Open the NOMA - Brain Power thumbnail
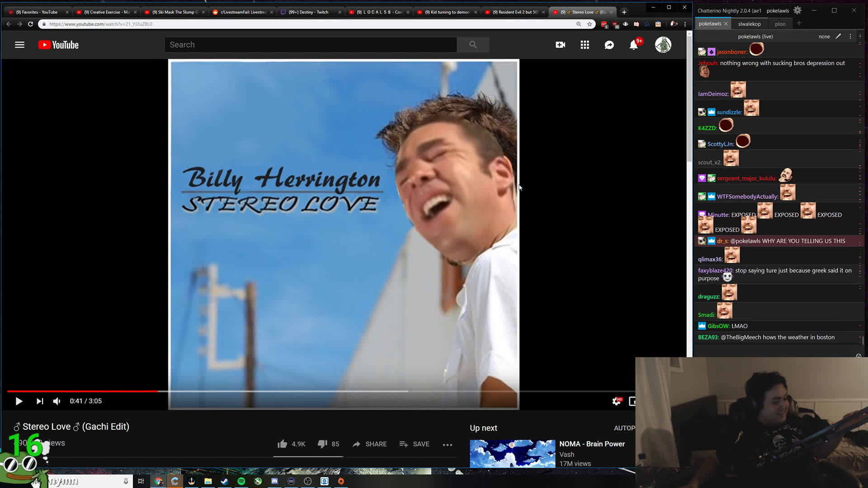This screenshot has width=868, height=488. (x=512, y=453)
